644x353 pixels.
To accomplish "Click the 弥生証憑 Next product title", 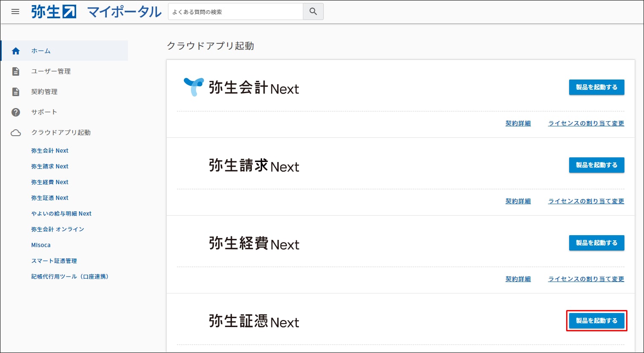I will 254,321.
